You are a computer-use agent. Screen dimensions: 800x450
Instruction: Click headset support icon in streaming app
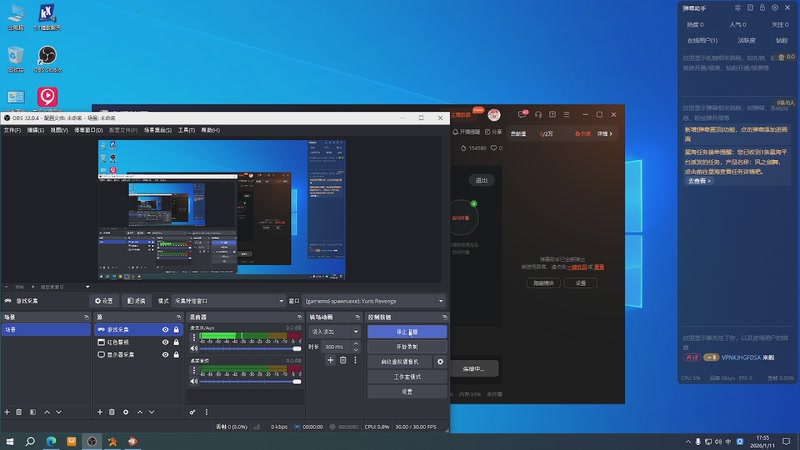[538, 115]
